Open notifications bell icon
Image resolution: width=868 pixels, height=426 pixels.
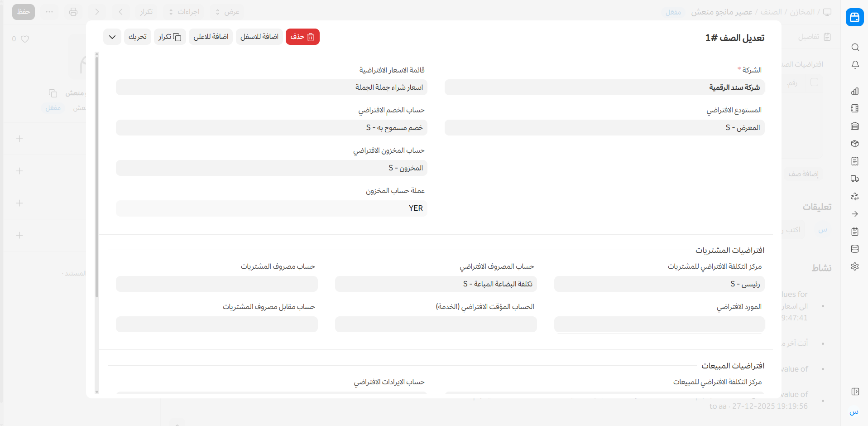[855, 65]
